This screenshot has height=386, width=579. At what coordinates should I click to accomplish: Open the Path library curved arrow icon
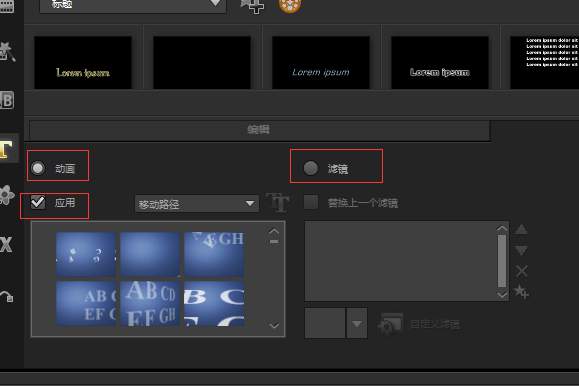click(7, 296)
